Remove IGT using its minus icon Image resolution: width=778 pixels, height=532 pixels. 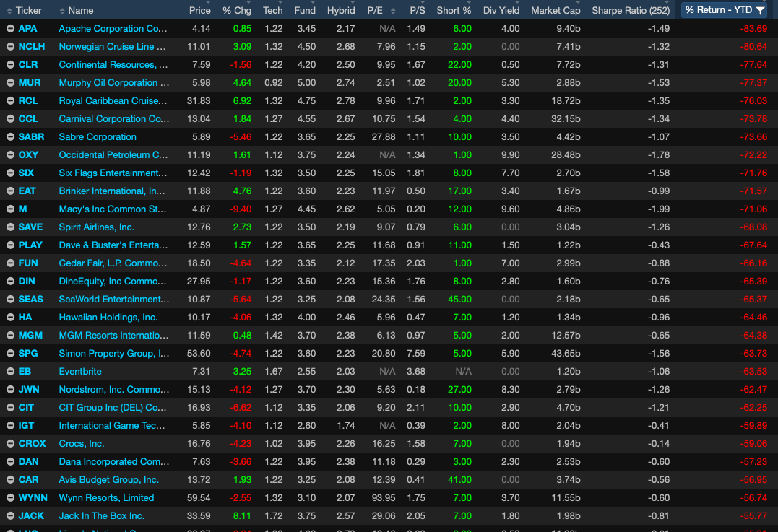pyautogui.click(x=10, y=426)
